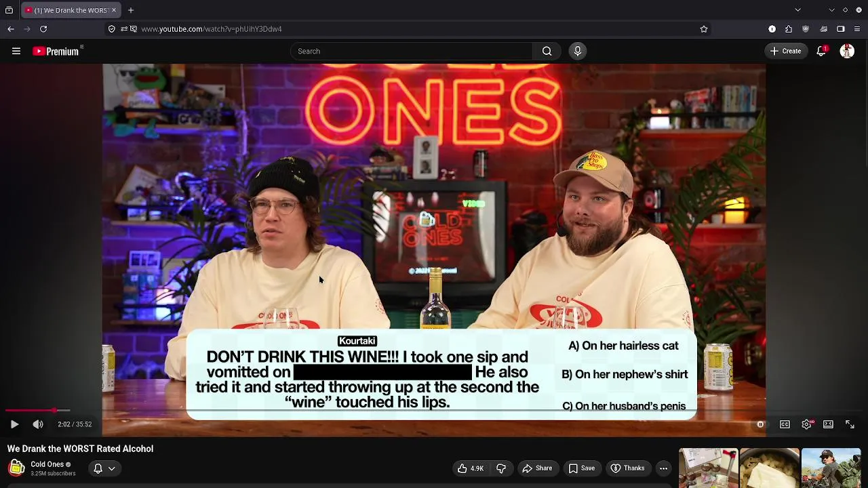
Task: Open more actions three-dot menu
Action: (664, 468)
